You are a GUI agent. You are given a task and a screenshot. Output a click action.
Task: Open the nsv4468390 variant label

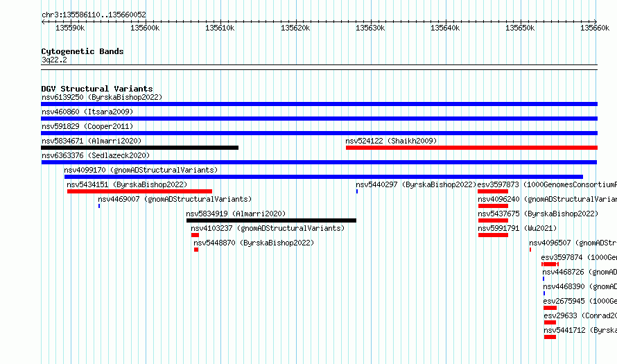[x=580, y=286]
